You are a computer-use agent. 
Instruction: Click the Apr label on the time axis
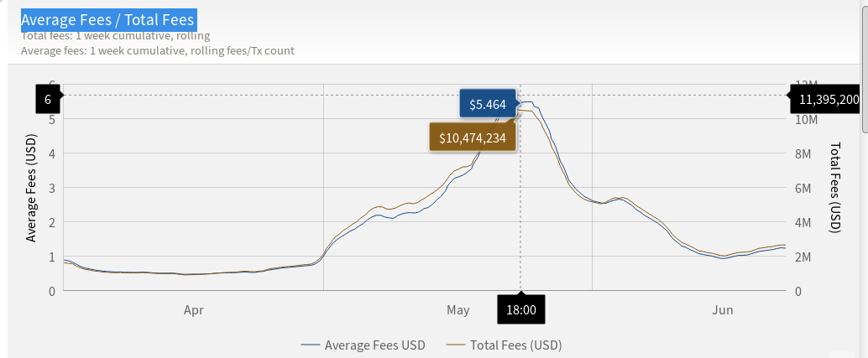[194, 310]
